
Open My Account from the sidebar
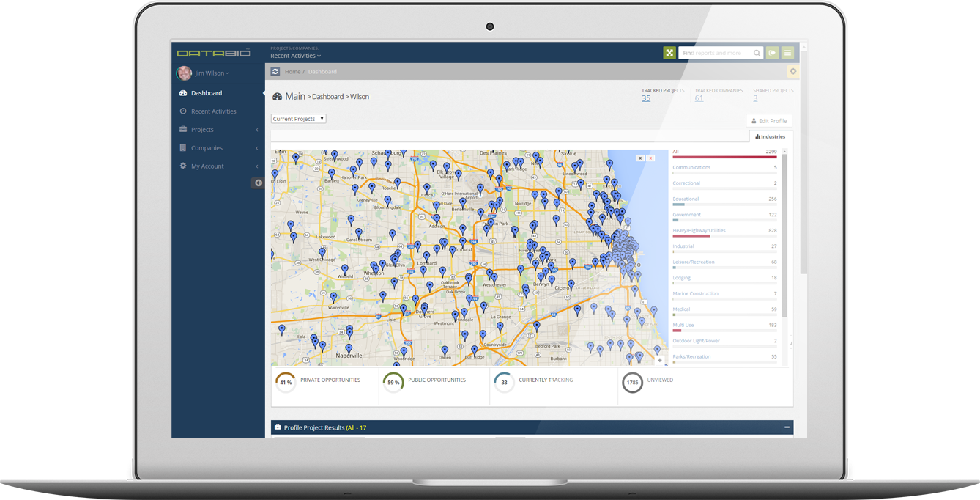click(208, 166)
